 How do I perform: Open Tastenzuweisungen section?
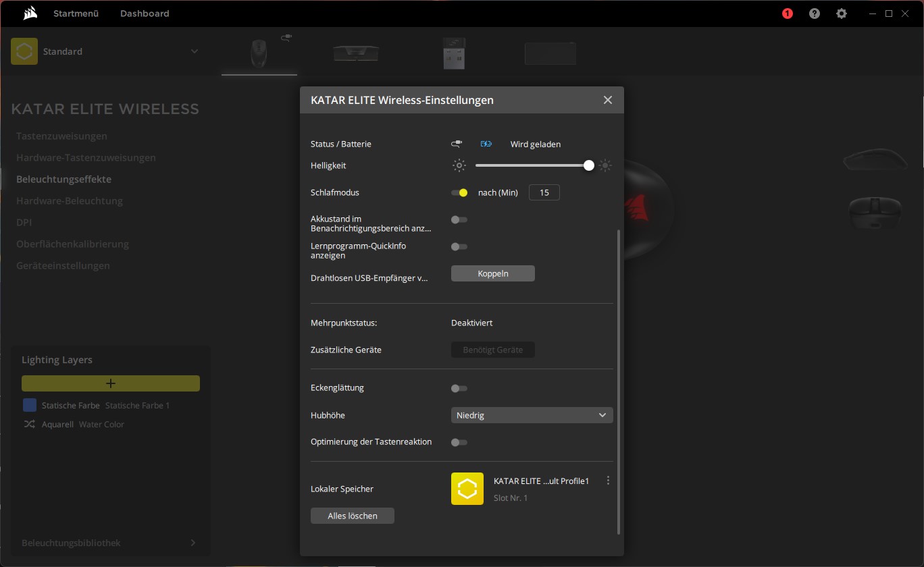click(x=61, y=136)
